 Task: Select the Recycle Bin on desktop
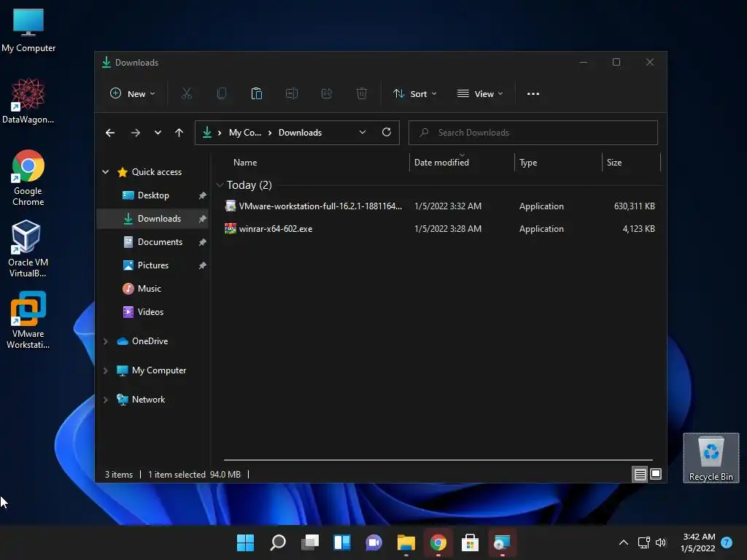coord(711,458)
